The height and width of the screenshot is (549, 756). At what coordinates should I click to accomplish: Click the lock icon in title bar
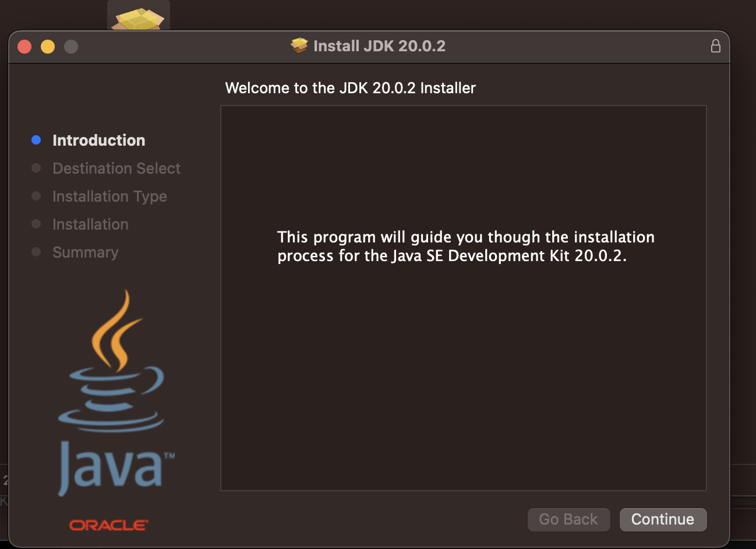pyautogui.click(x=716, y=46)
